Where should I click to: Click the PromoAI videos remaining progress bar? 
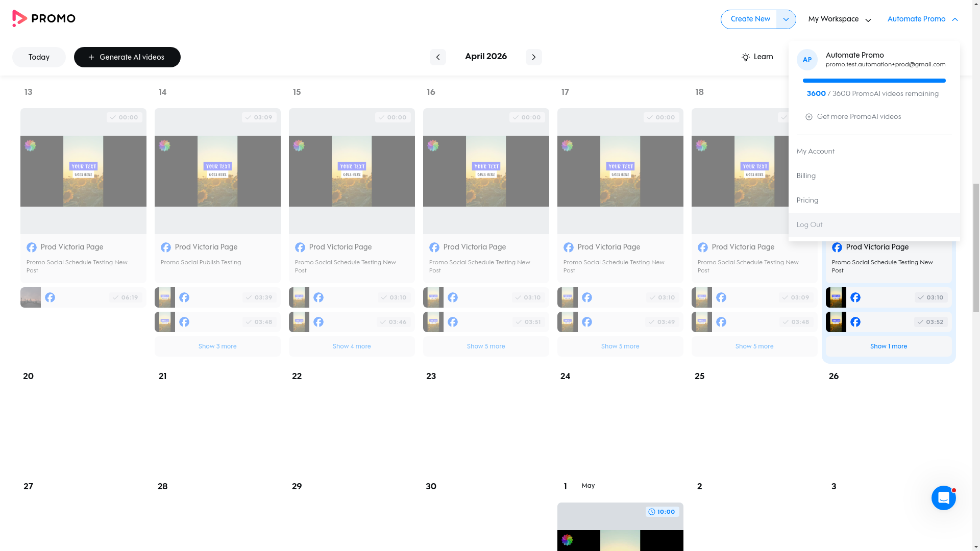[874, 81]
